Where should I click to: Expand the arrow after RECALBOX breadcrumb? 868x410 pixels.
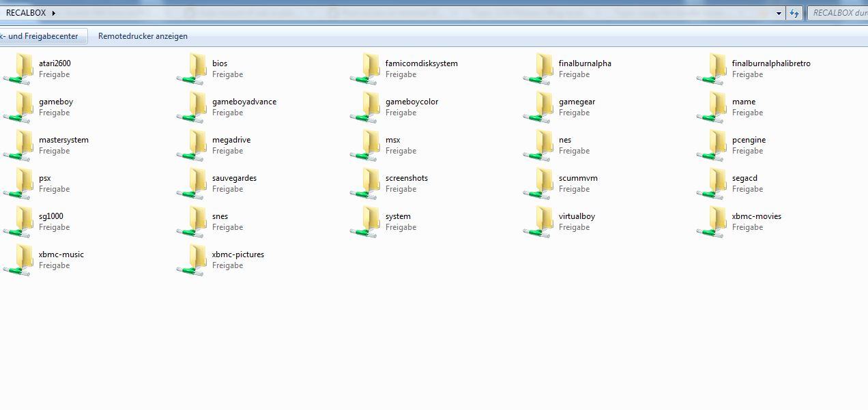tap(53, 13)
